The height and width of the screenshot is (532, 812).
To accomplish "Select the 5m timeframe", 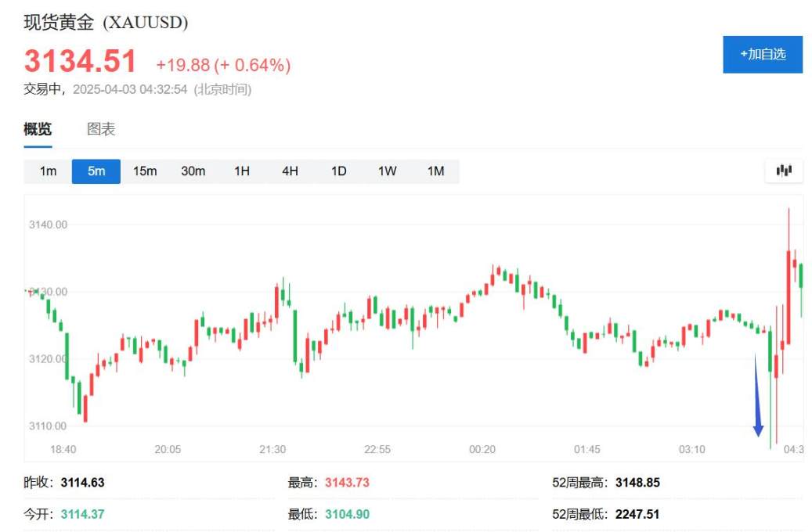I will tap(96, 171).
